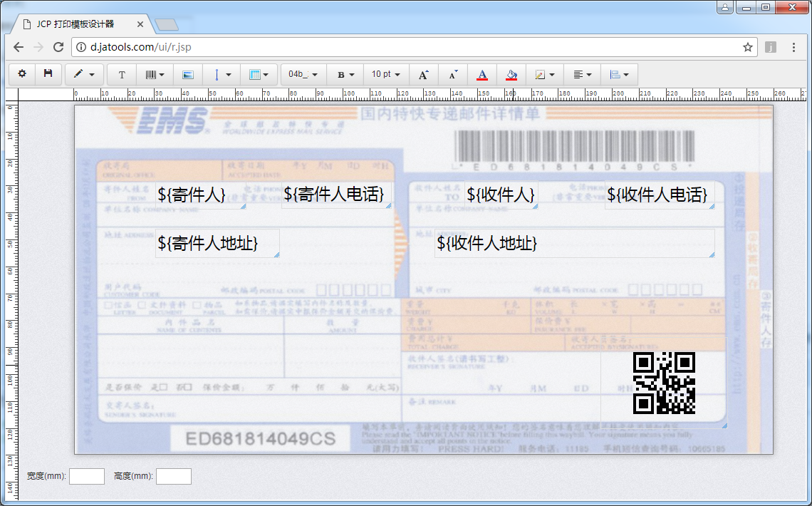
Task: Reload the page
Action: [58, 47]
